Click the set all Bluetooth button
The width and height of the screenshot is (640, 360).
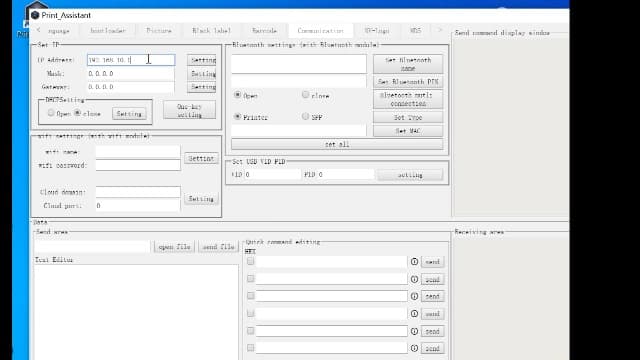(337, 144)
